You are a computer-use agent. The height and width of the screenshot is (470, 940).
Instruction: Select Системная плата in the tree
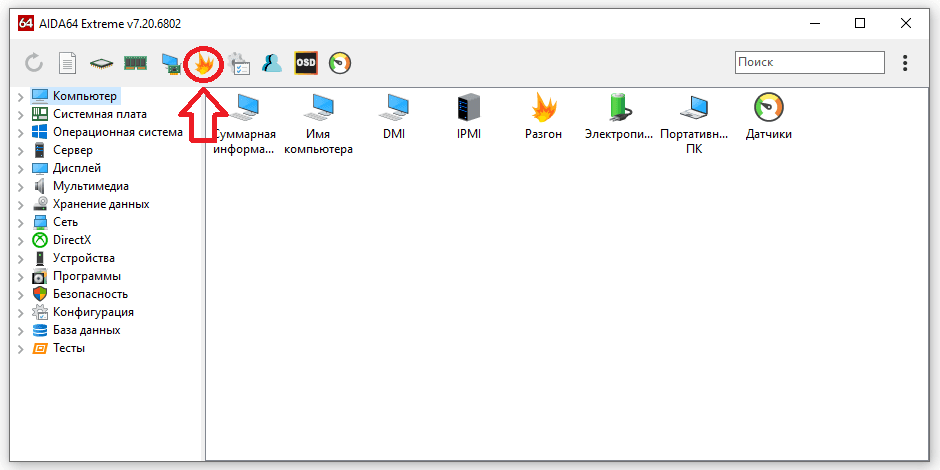[100, 114]
